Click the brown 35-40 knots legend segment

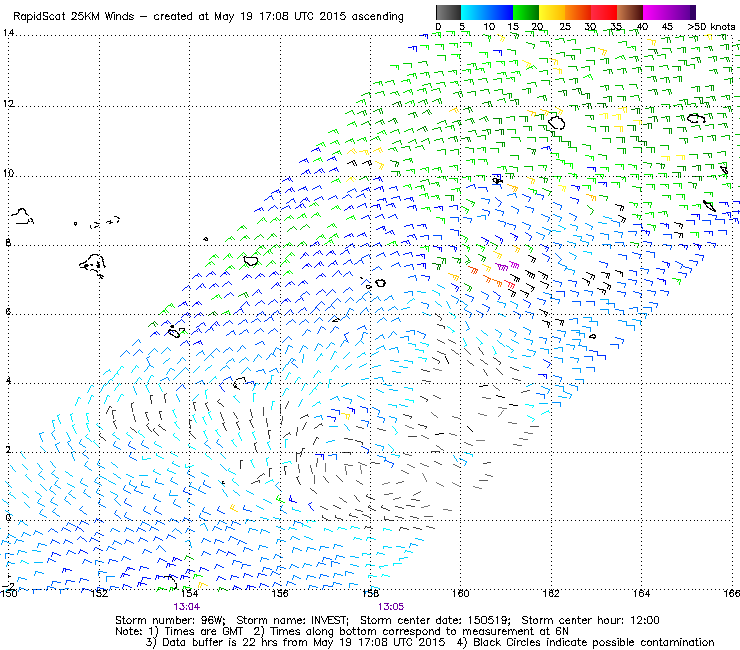click(630, 12)
